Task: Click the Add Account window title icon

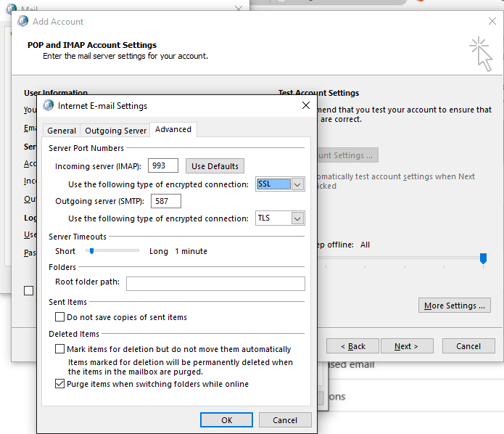Action: tap(22, 22)
